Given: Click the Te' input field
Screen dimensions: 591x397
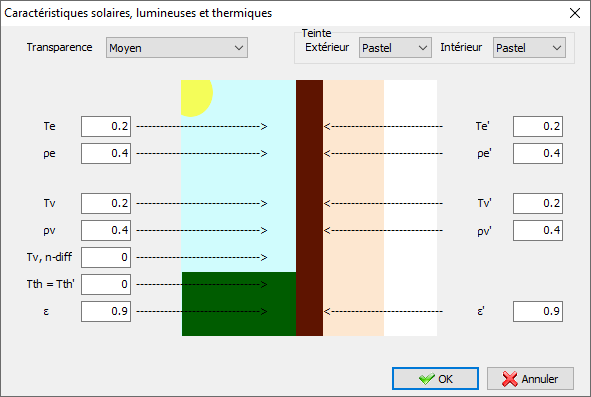Looking at the screenshot, I should pyautogui.click(x=538, y=126).
